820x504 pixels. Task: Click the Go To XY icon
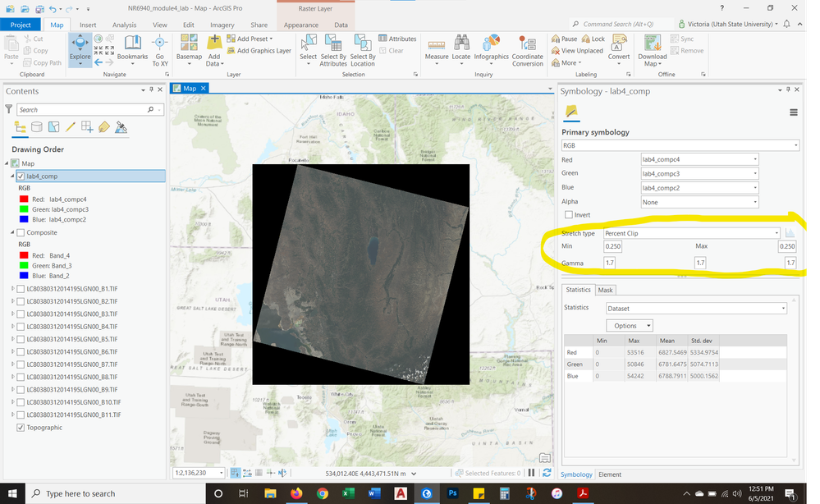click(x=160, y=49)
